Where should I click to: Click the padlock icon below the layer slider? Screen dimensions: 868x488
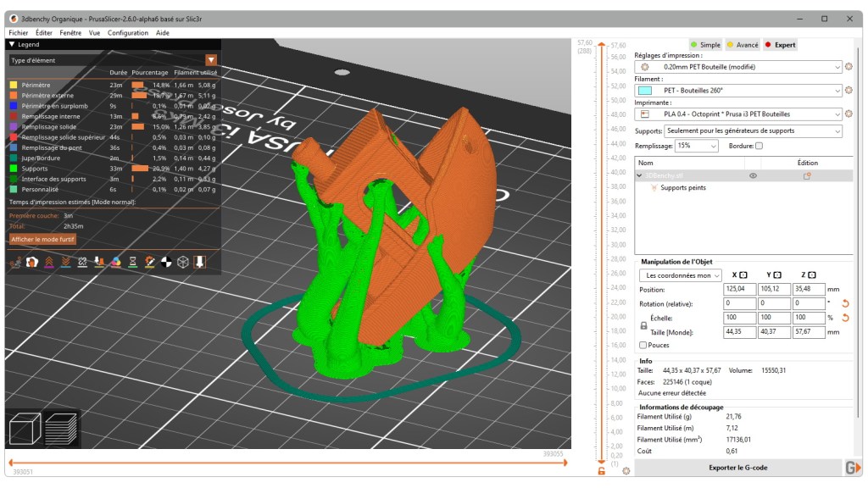(600, 471)
